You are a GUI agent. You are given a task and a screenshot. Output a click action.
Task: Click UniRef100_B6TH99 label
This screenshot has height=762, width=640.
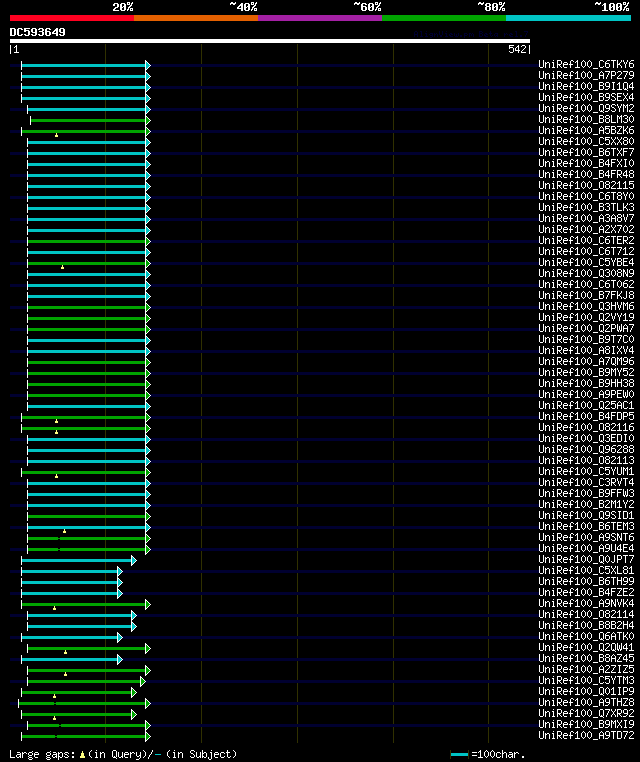(x=586, y=581)
